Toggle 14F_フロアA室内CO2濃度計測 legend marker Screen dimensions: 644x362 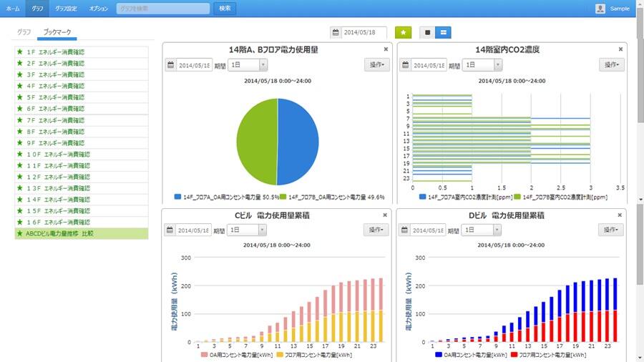point(423,197)
